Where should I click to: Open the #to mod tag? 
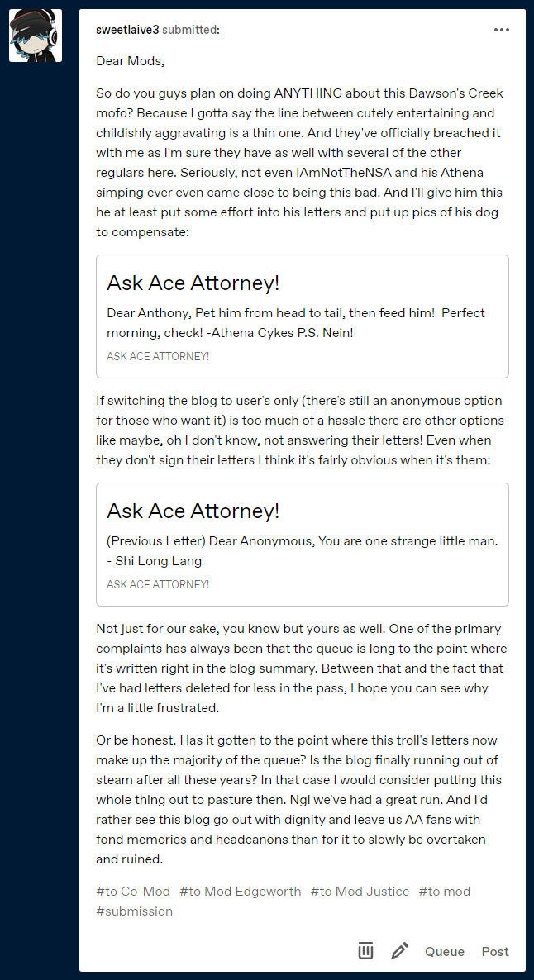444,892
